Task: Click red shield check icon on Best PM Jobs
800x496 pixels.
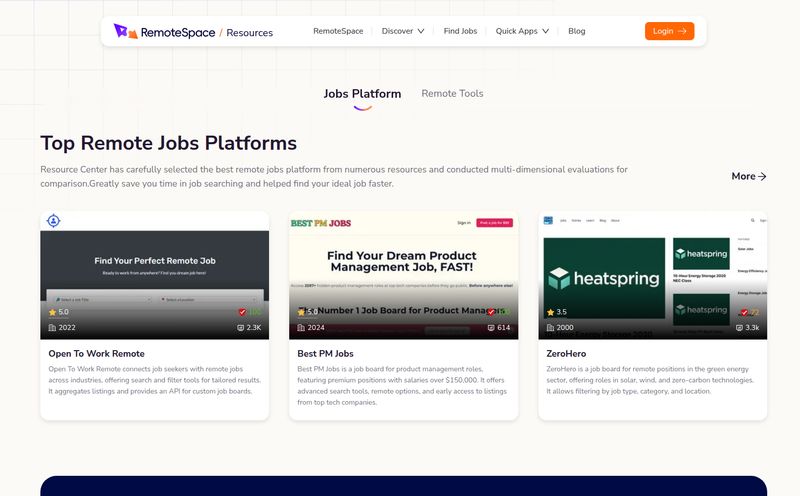Action: coord(491,312)
